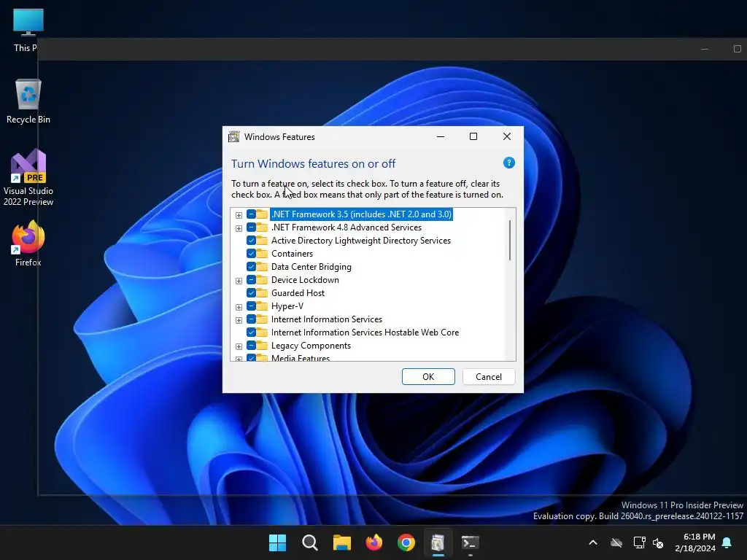Click the Hyper-V folder icon

tap(263, 306)
